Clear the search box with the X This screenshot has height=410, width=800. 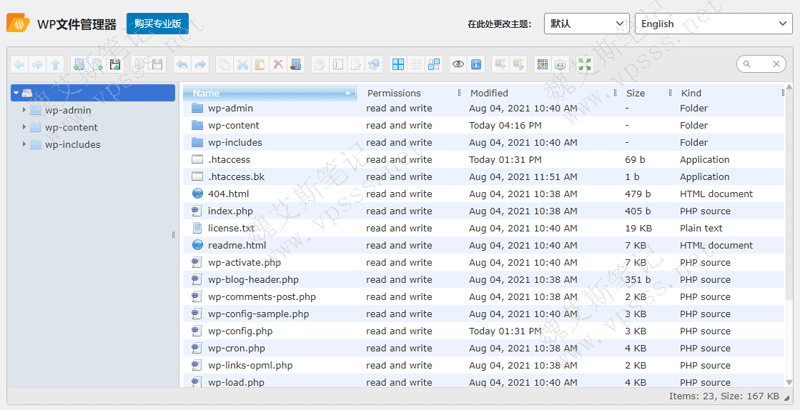pyautogui.click(x=776, y=64)
